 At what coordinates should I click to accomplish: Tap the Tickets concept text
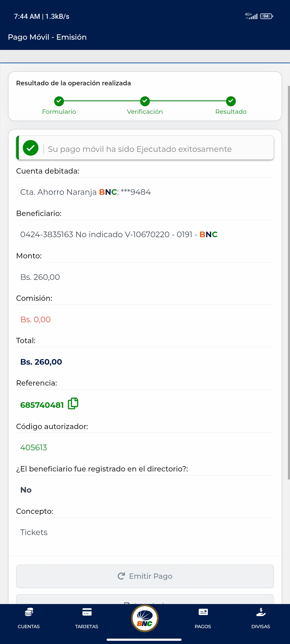[34, 532]
